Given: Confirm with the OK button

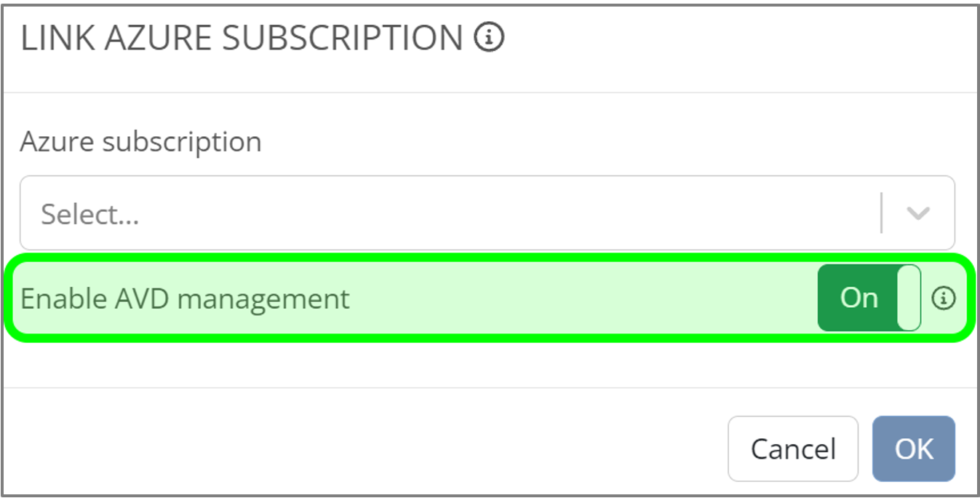Looking at the screenshot, I should coord(913,448).
